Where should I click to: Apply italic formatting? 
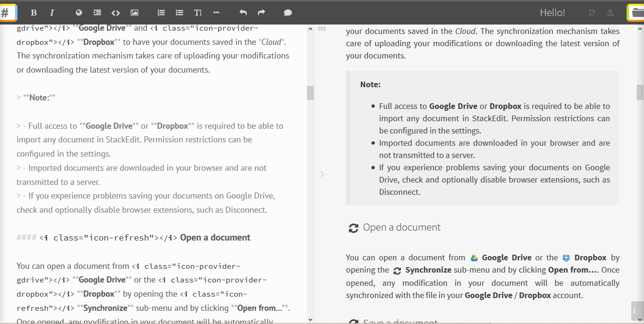pos(52,13)
